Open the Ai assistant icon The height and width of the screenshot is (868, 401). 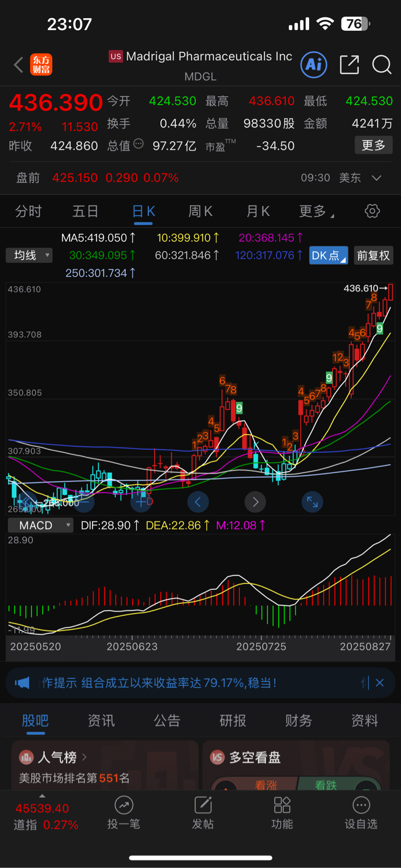[314, 65]
